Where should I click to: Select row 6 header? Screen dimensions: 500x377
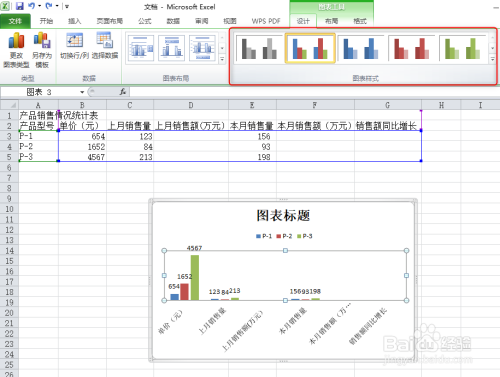[9, 167]
